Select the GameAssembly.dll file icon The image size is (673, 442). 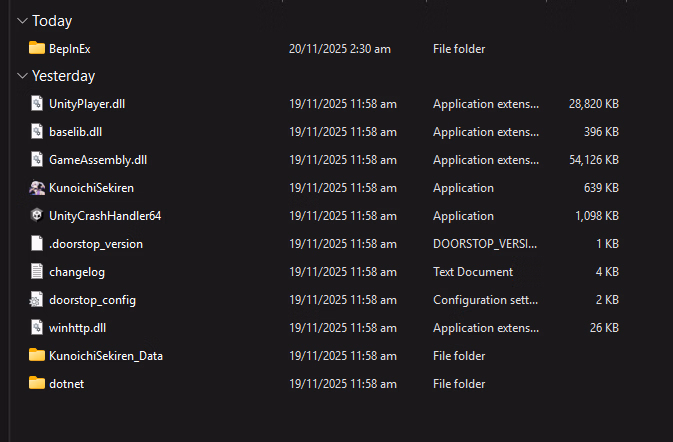[37, 160]
